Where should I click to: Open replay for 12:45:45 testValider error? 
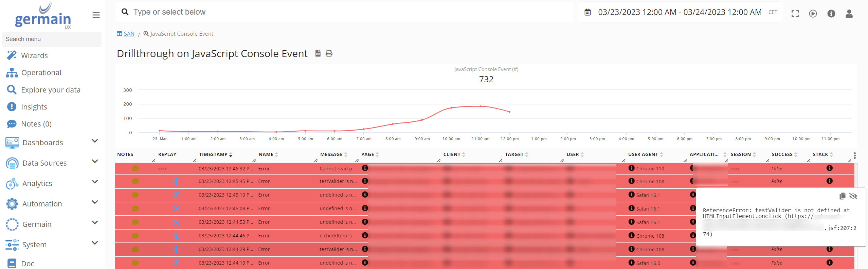coord(176,182)
